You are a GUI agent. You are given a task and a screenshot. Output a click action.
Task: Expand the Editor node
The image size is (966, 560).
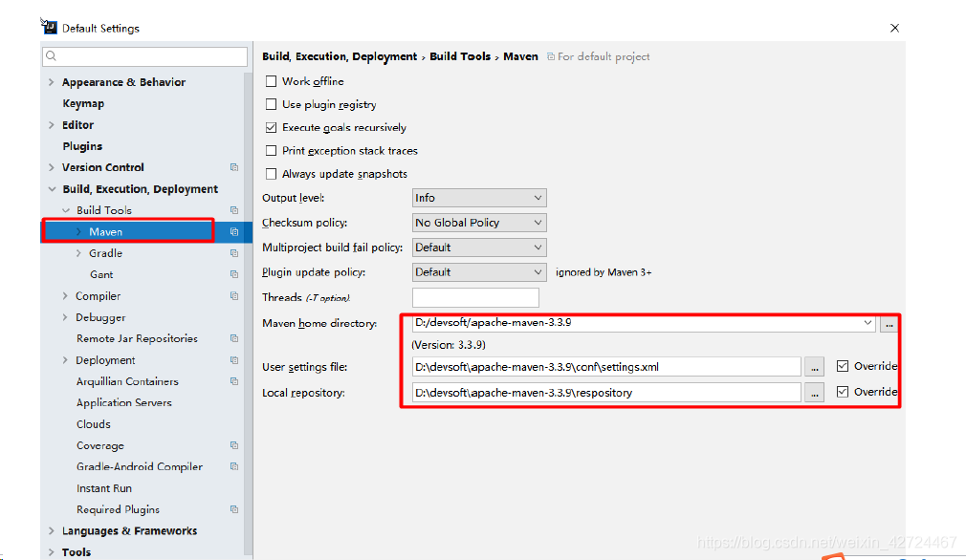coord(51,125)
